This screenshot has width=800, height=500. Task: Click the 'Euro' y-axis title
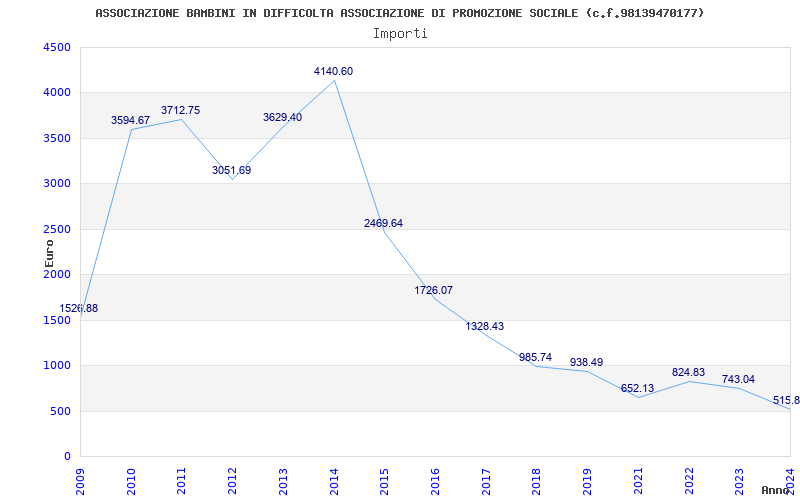49,254
